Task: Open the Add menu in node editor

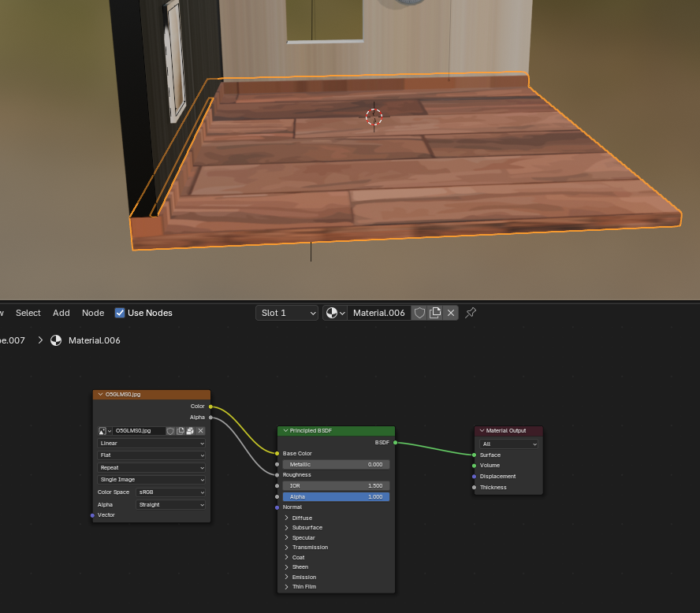Action: 61,313
